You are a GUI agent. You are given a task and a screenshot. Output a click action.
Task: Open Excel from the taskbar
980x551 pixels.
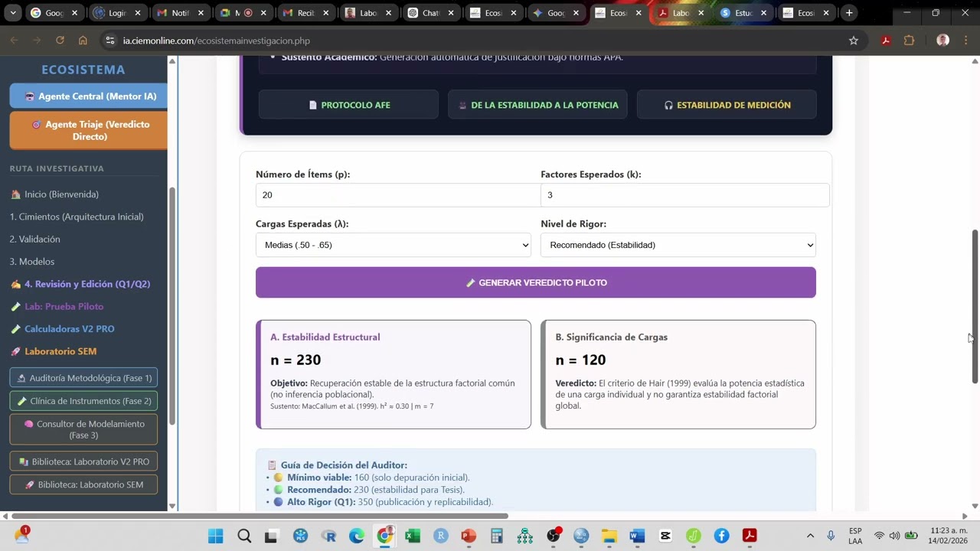(x=413, y=536)
